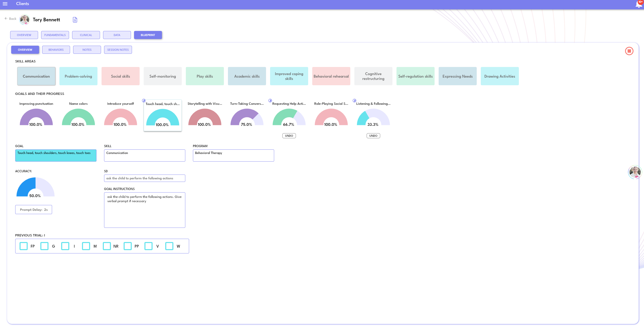Undo the Requesting Help trial
Screen dimensions: 644x327
(289, 136)
